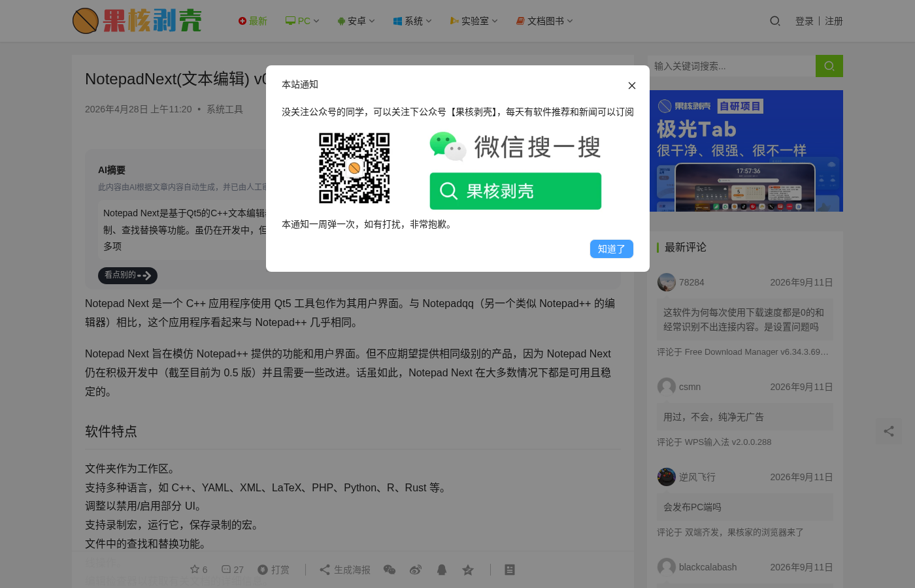Open the 双端齐发 browser article comment link
Image resolution: width=915 pixels, height=588 pixels.
[744, 532]
